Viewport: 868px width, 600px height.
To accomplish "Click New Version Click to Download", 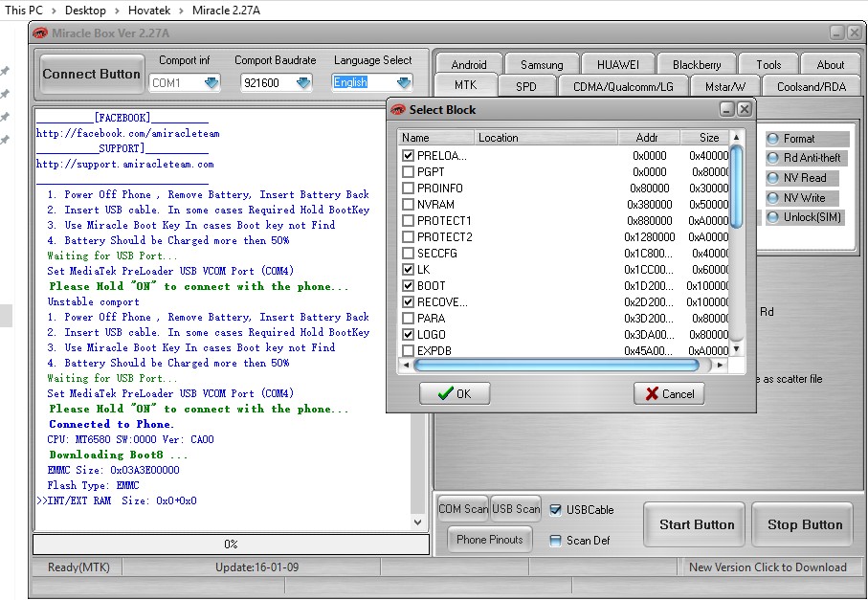I will click(x=768, y=567).
